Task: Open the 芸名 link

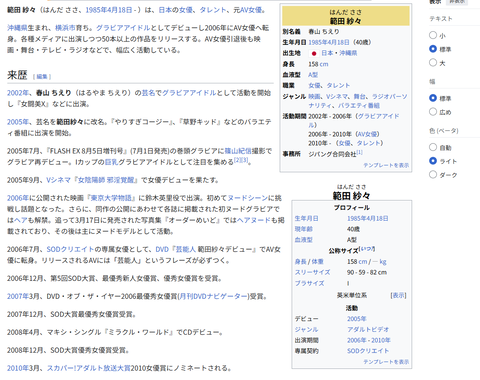Action: pos(148,93)
